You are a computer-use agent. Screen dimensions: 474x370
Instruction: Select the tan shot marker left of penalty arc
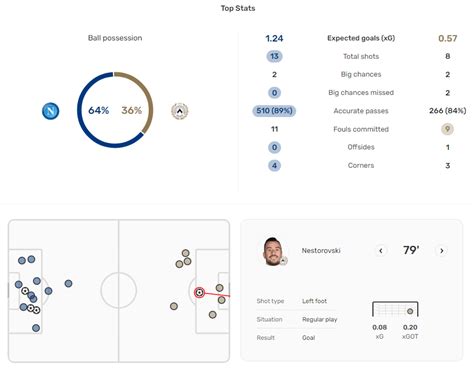tap(174, 306)
